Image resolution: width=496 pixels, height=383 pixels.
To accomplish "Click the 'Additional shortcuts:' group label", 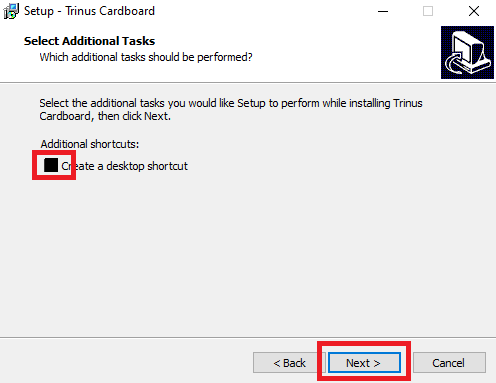I will click(x=90, y=144).
